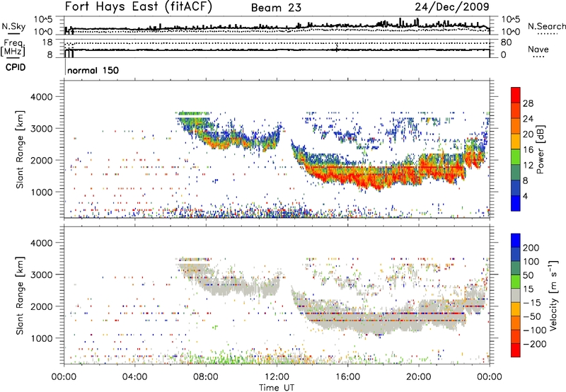Click the 'N.Search' legend label

546,26
